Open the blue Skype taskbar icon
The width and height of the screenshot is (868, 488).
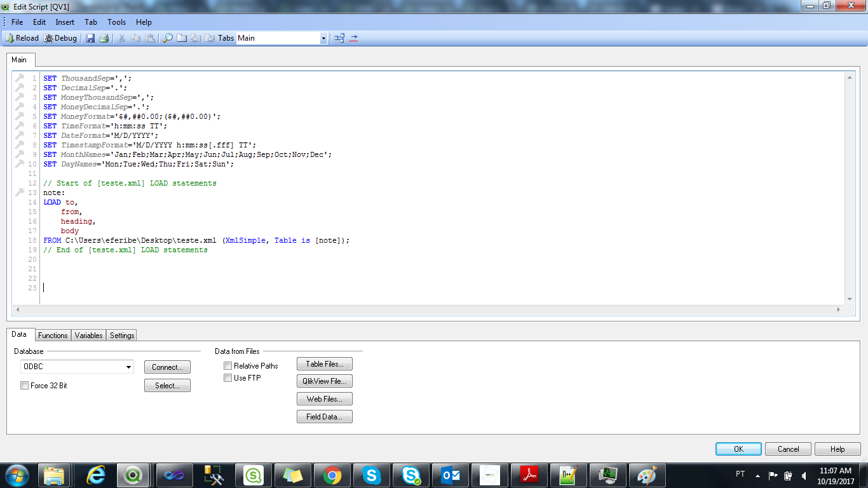click(x=372, y=475)
